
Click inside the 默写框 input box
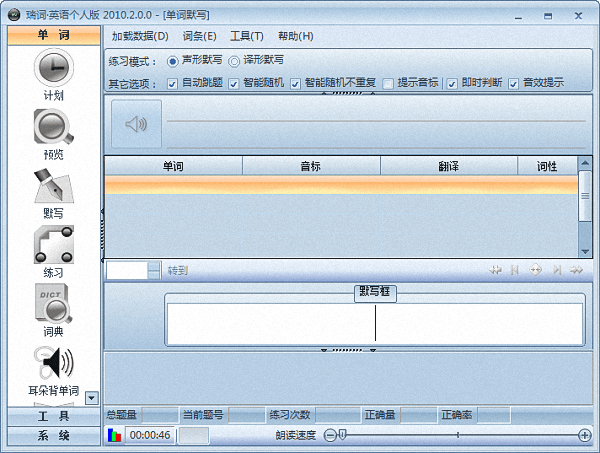[375, 324]
